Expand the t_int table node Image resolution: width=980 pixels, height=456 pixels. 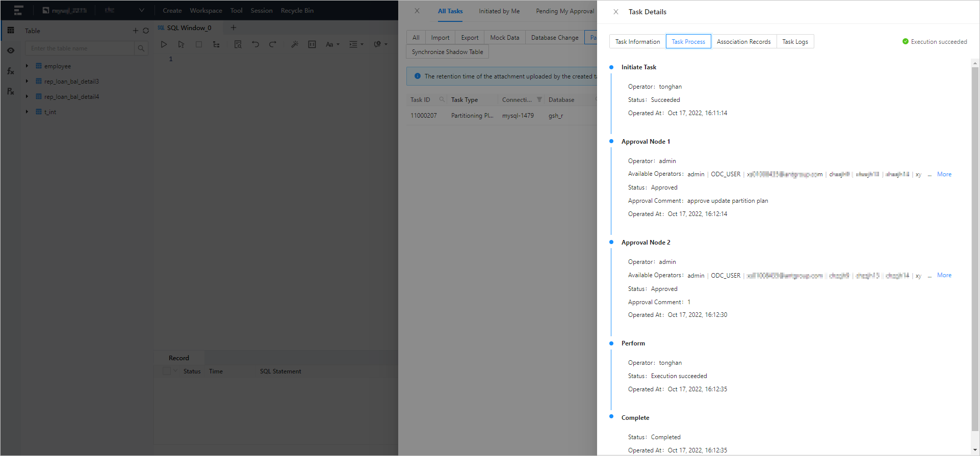[27, 112]
